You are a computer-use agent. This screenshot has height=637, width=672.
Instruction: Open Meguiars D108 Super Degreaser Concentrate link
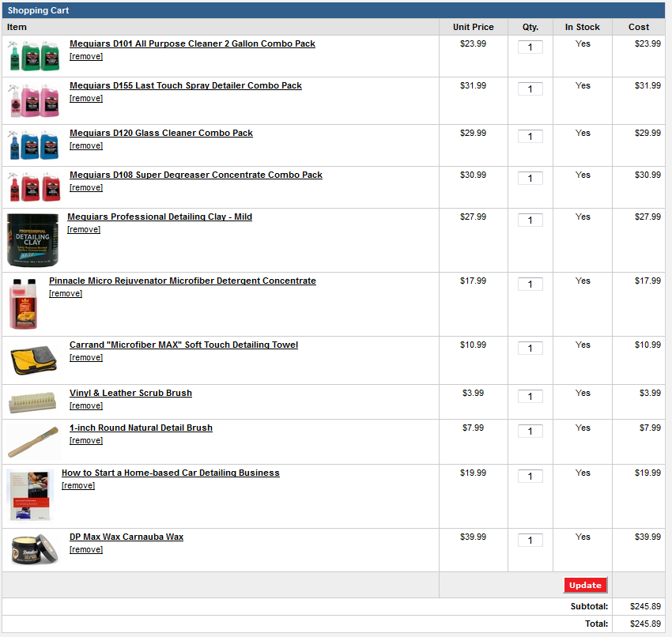[x=196, y=175]
